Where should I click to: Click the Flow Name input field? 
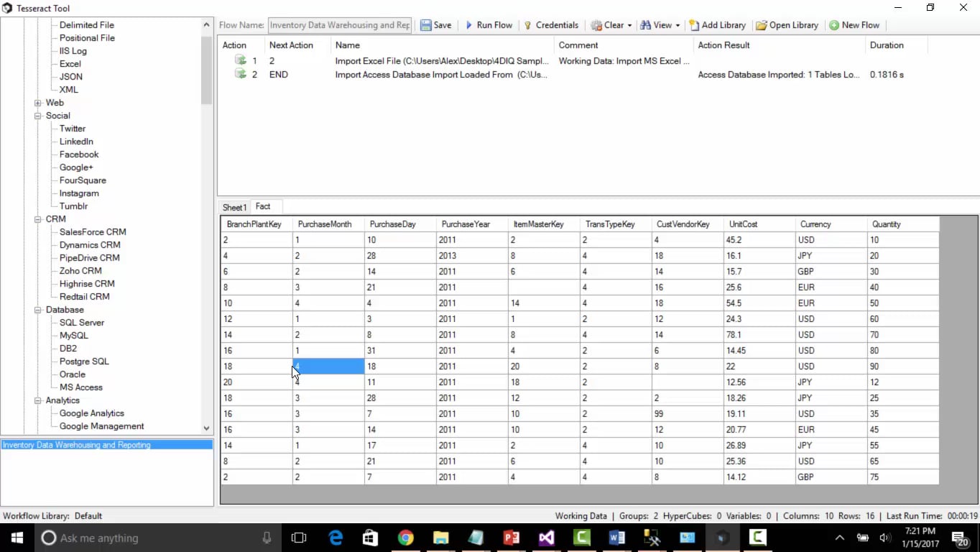click(x=340, y=25)
